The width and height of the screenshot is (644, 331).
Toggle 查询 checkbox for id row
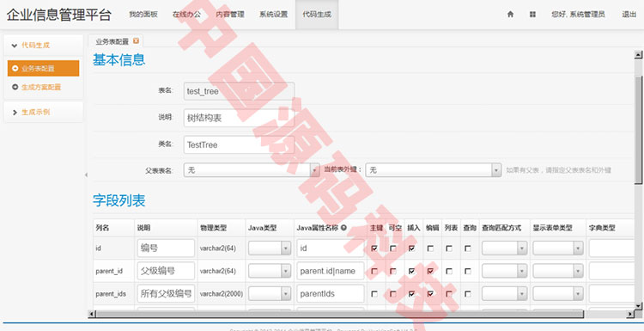click(468, 248)
